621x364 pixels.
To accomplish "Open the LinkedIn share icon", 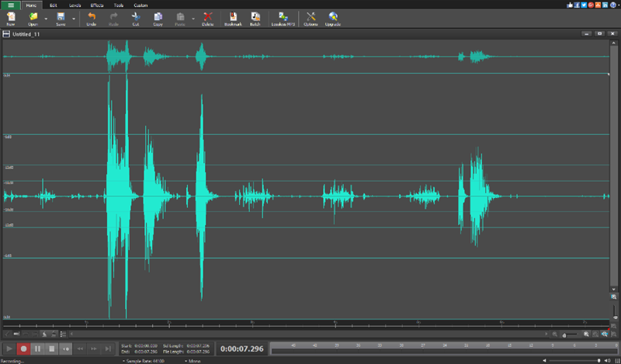I will click(605, 5).
